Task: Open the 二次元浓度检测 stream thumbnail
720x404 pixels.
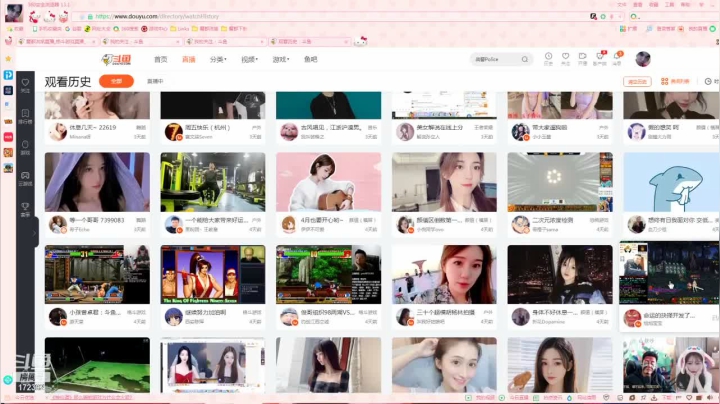Action: tap(560, 182)
